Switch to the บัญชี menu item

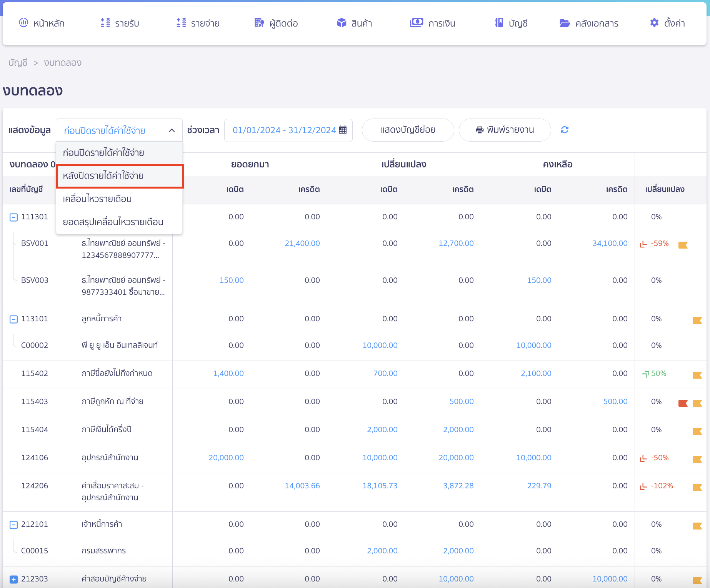pos(499,23)
